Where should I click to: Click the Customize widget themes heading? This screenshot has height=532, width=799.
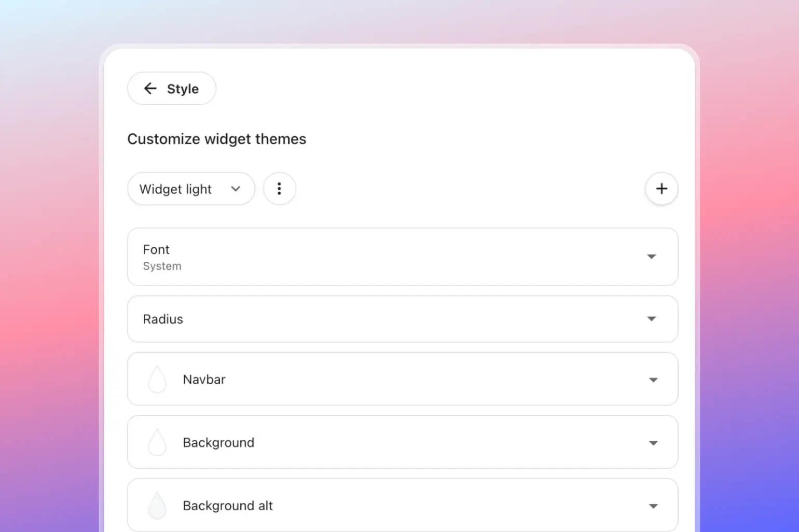coord(216,139)
